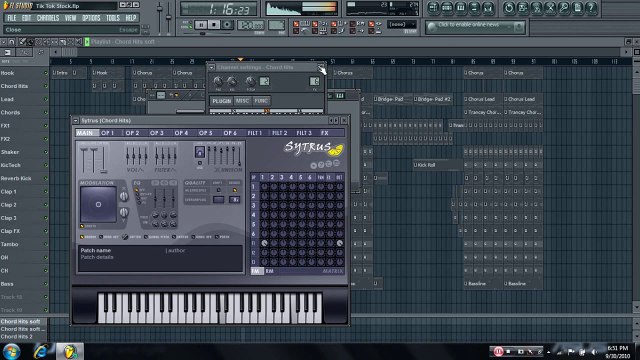Click the Sytrus modulation XY pad
Image resolution: width=640 pixels, height=360 pixels.
(98, 204)
